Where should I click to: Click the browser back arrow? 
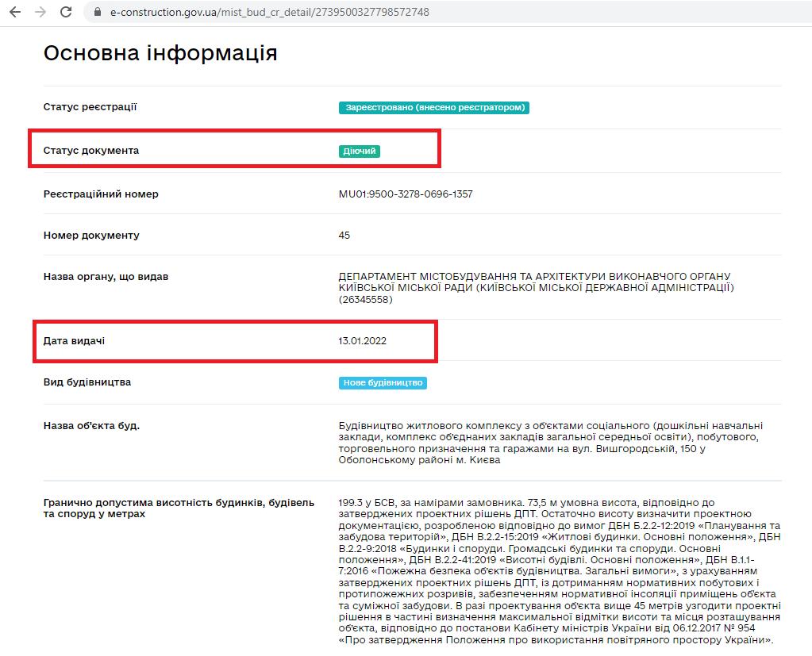point(15,13)
